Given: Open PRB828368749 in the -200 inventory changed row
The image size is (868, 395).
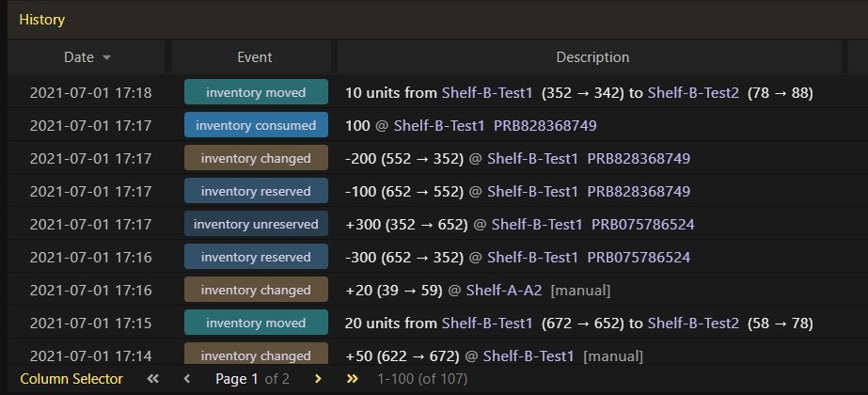Looking at the screenshot, I should 639,158.
